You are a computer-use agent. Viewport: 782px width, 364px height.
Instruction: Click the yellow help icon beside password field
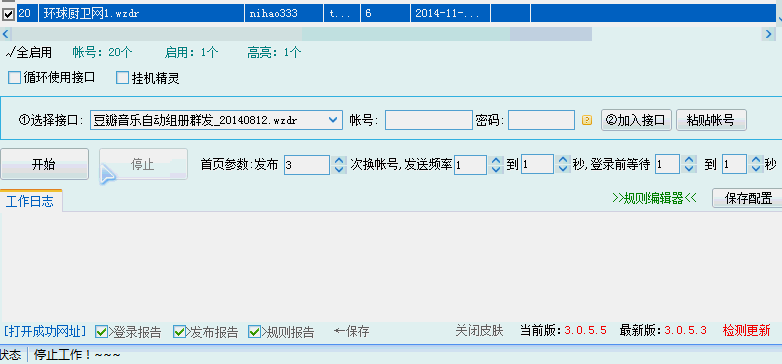pyautogui.click(x=587, y=120)
